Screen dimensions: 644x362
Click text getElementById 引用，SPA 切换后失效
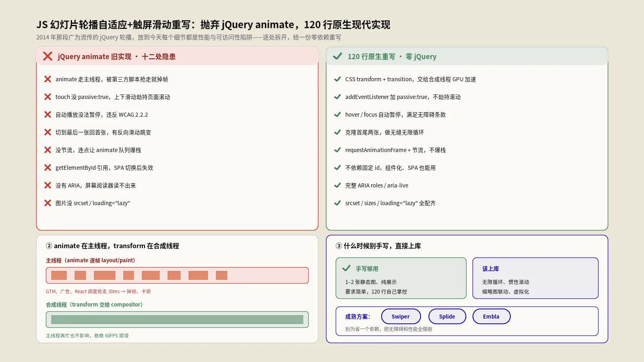click(x=104, y=168)
